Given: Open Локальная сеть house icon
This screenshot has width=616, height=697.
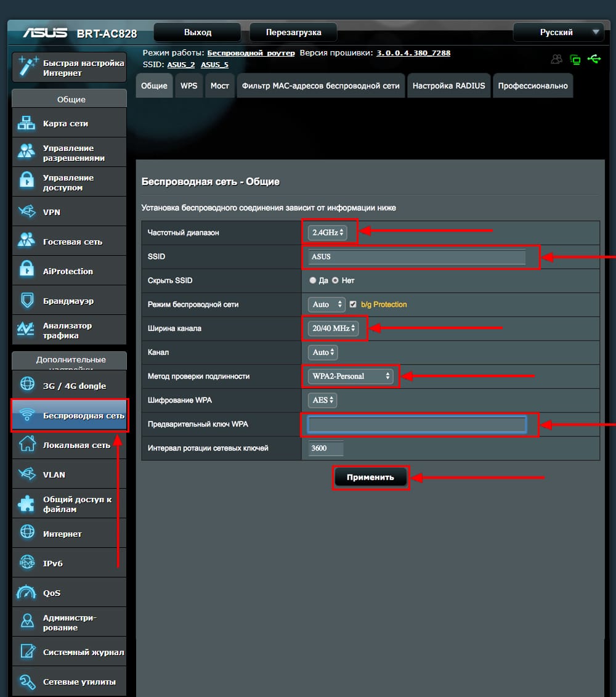Looking at the screenshot, I should pyautogui.click(x=27, y=444).
